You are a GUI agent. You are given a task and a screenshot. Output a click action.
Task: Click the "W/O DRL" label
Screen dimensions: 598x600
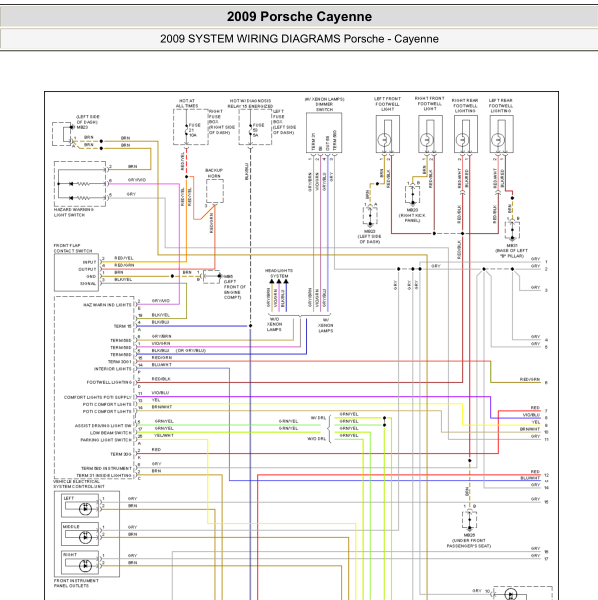(x=316, y=439)
